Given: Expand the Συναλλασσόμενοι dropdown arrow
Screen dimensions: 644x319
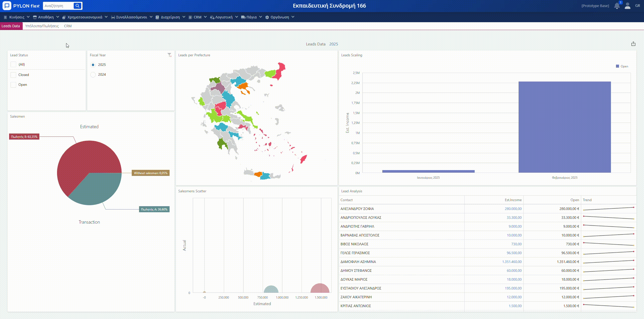Looking at the screenshot, I should (x=151, y=17).
